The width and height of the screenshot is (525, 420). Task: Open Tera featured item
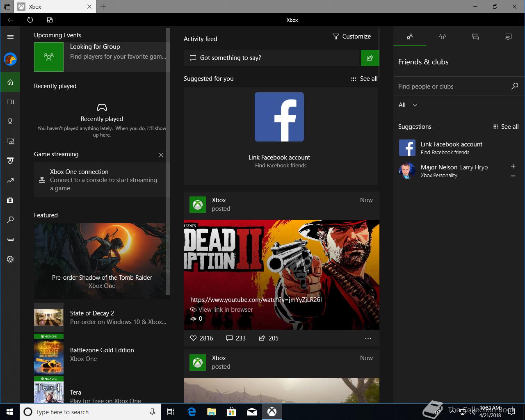[x=101, y=390]
